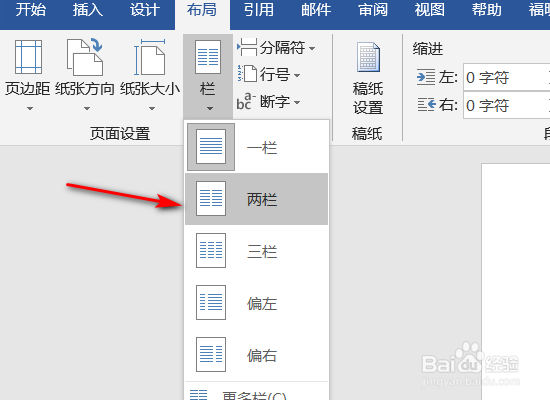Select the 一栏 one-column thumbnail icon

[211, 147]
